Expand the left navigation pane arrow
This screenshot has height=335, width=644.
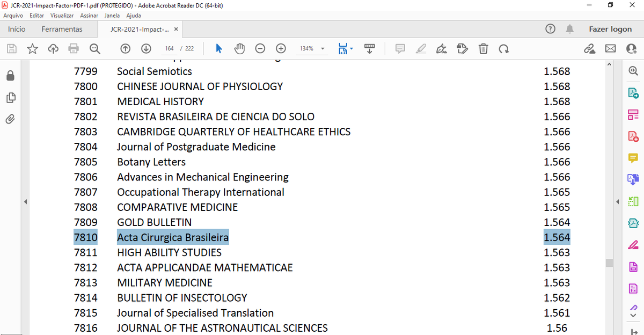click(x=25, y=202)
